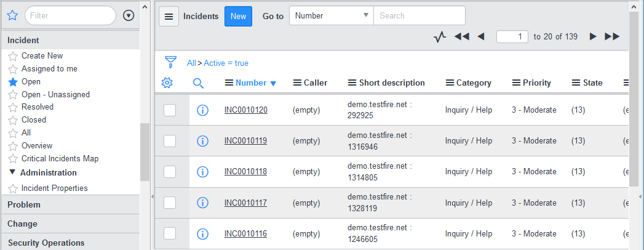
Task: Preview info icon for INC0010120
Action: pos(202,110)
